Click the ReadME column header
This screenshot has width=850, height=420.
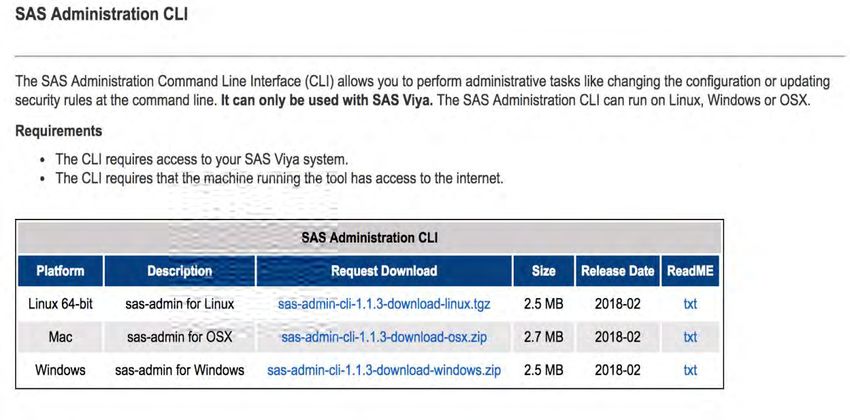click(690, 270)
